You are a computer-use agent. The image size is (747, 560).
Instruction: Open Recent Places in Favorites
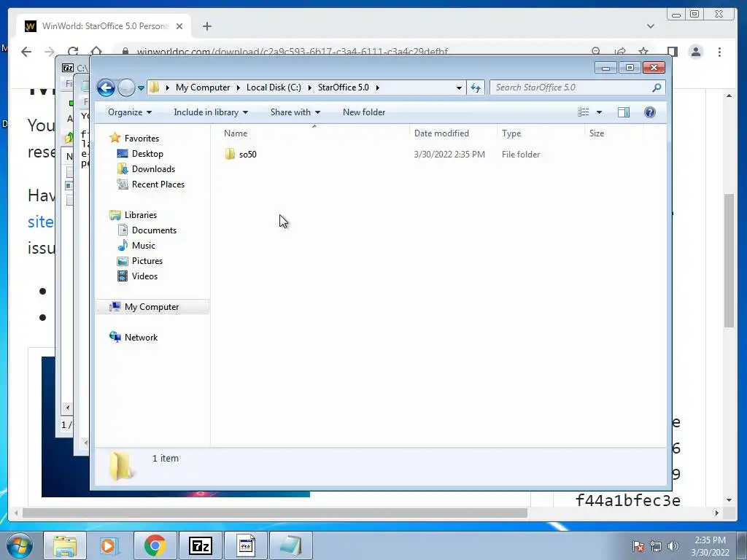(158, 184)
